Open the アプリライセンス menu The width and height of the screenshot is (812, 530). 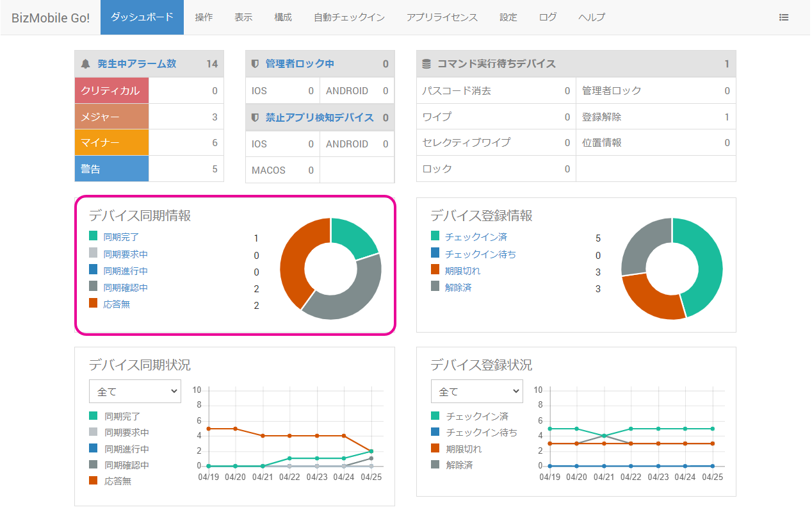pos(442,17)
